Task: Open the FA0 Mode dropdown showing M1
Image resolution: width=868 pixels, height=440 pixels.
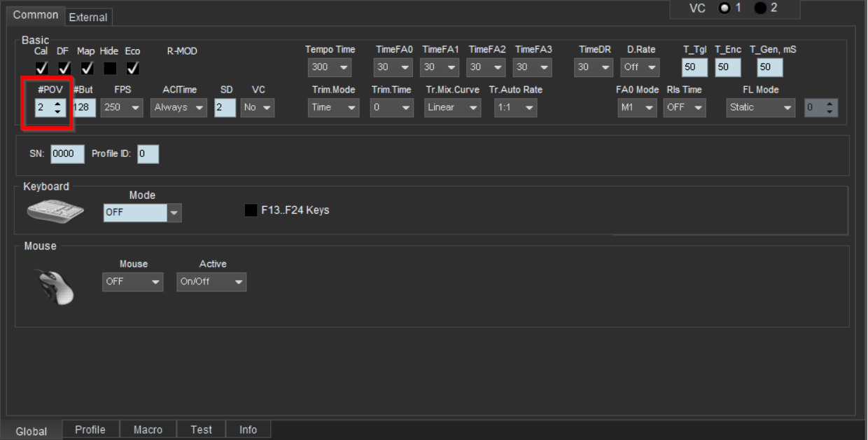Action: click(x=637, y=107)
